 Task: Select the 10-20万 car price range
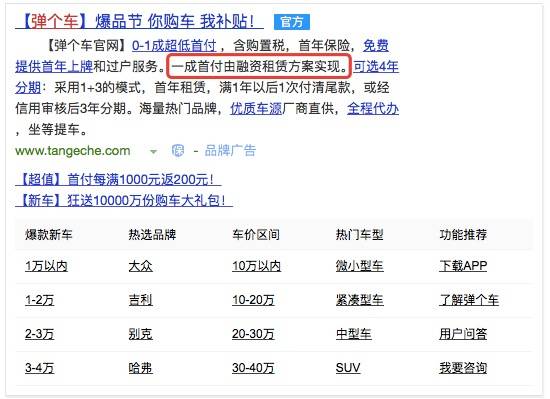click(253, 300)
